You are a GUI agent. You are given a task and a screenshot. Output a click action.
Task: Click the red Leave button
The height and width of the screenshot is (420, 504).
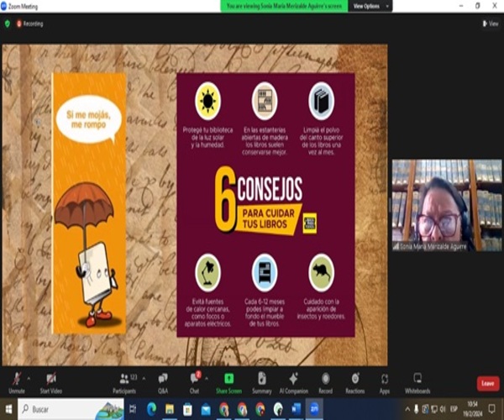pyautogui.click(x=487, y=383)
